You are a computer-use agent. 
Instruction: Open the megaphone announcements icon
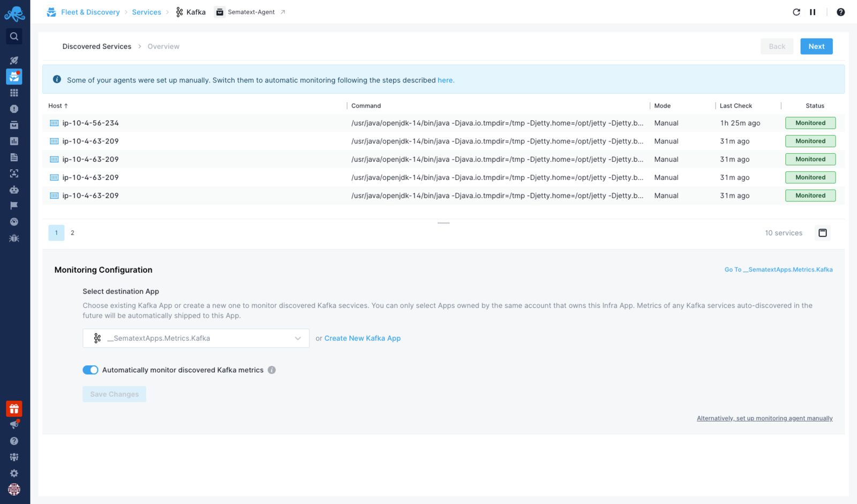click(x=14, y=425)
